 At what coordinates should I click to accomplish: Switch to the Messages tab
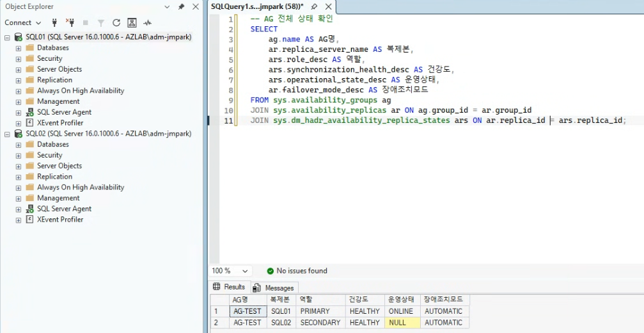274,288
